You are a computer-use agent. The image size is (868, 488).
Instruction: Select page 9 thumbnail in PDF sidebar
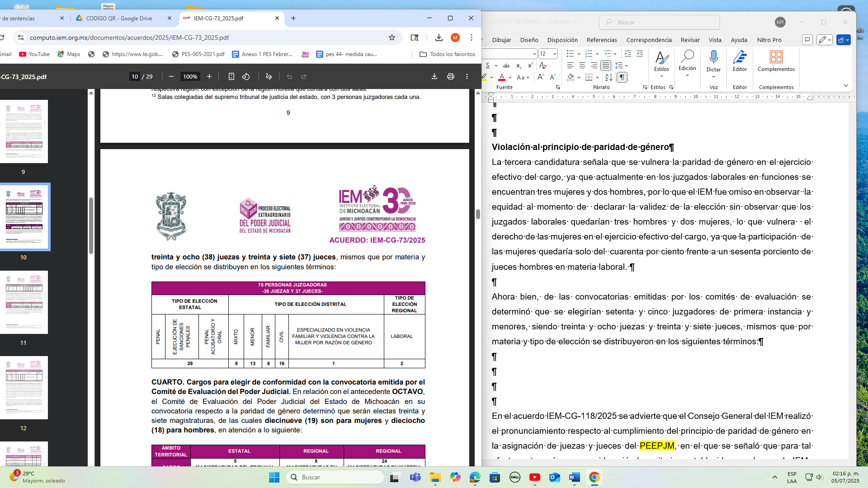tap(24, 131)
